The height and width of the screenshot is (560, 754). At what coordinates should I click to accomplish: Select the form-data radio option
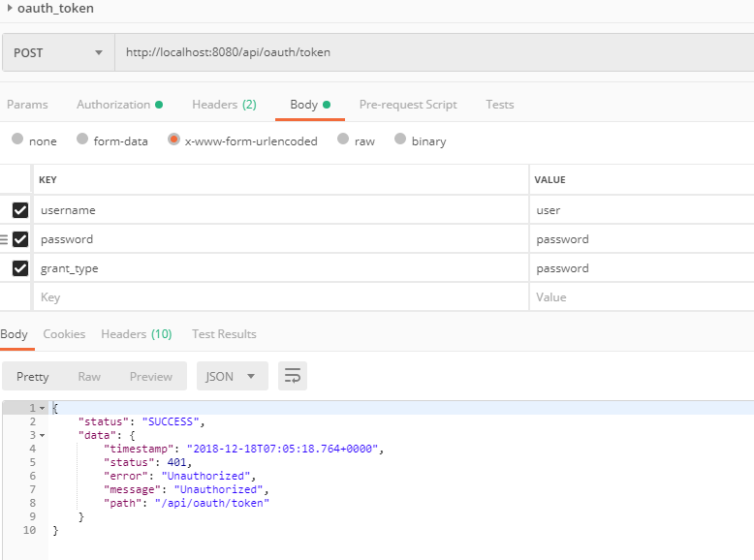(82, 139)
